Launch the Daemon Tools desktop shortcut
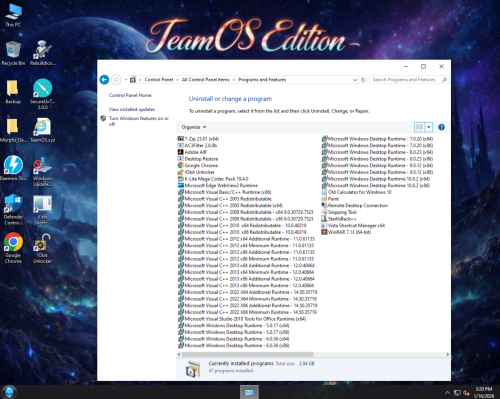This screenshot has width=500, height=399. tap(13, 168)
